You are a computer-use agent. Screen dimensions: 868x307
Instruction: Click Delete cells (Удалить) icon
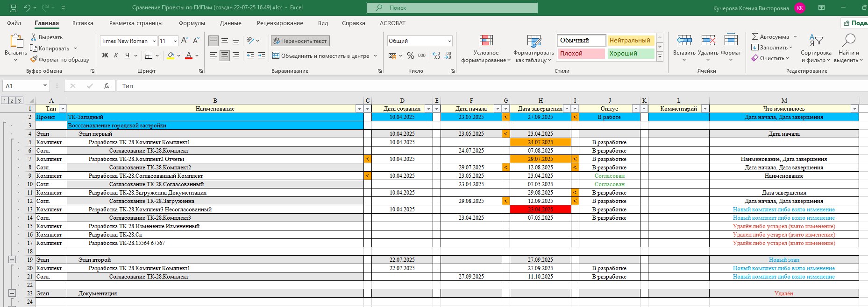(x=708, y=41)
